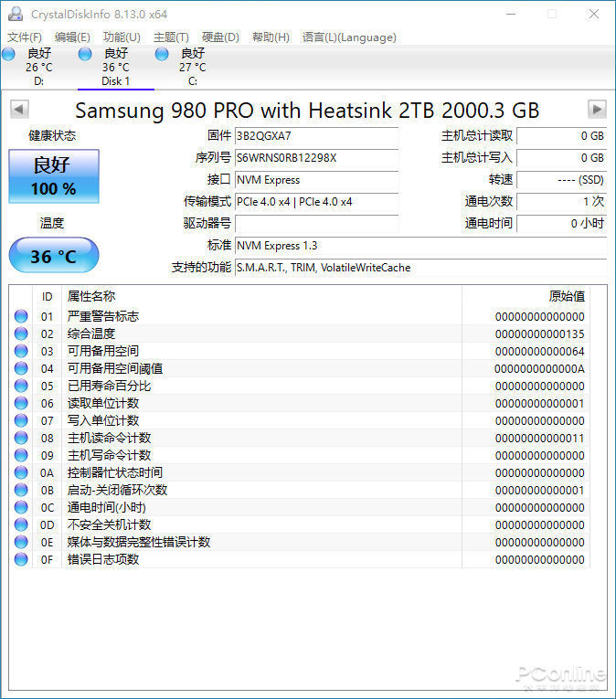The height and width of the screenshot is (699, 616).
Task: Click the 通电次数 value 1 次
Action: click(561, 202)
